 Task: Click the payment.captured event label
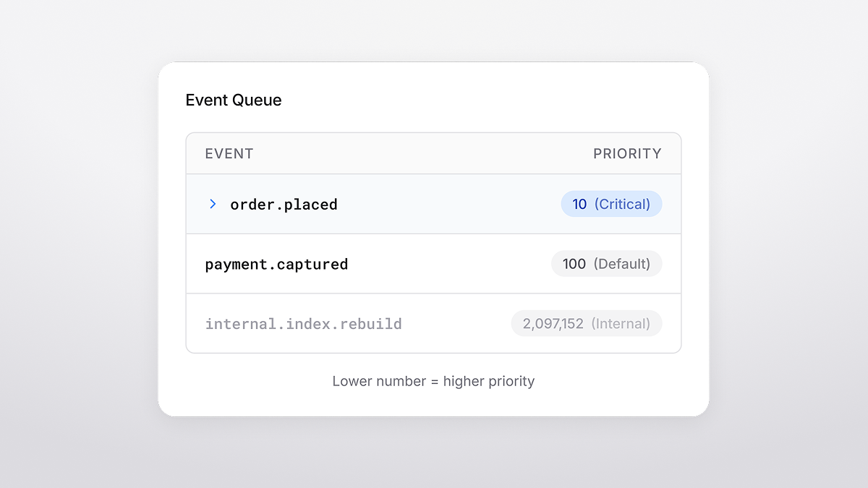point(276,263)
